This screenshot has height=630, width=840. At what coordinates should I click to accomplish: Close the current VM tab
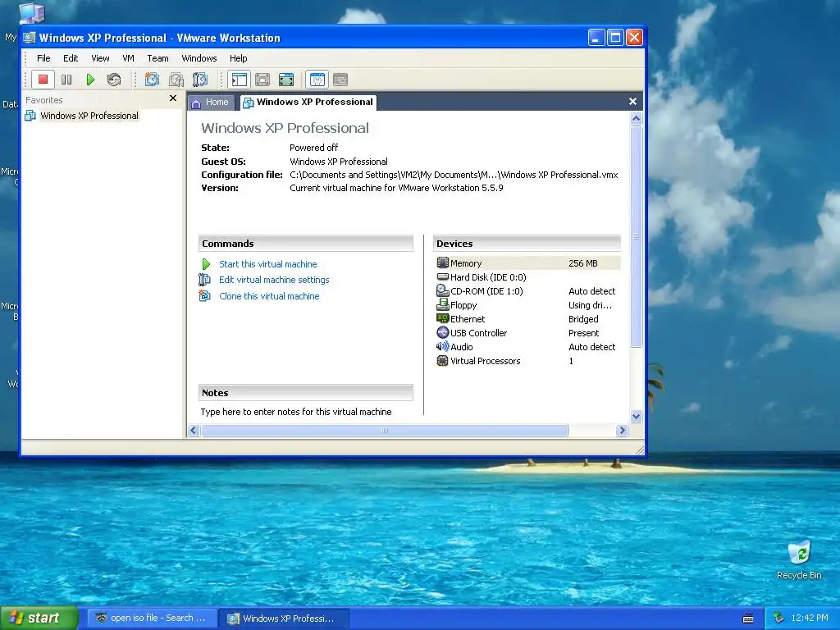632,102
